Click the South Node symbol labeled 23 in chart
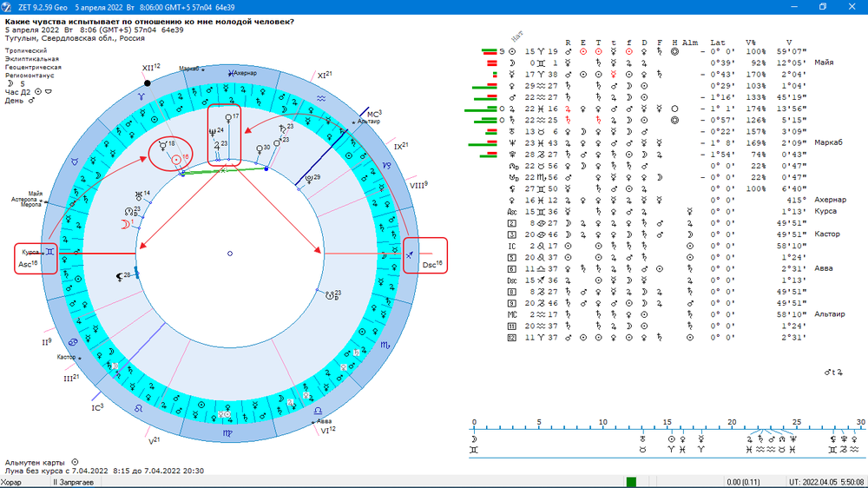 click(x=329, y=296)
